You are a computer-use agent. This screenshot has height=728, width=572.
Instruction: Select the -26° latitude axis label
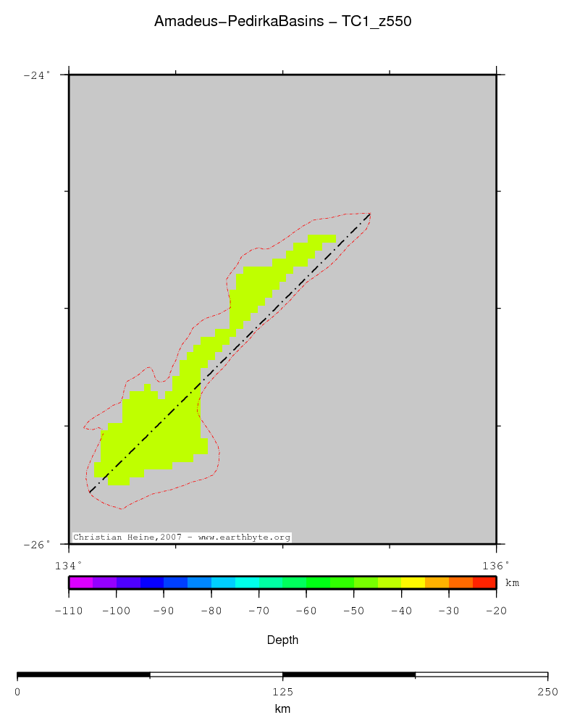(37, 544)
